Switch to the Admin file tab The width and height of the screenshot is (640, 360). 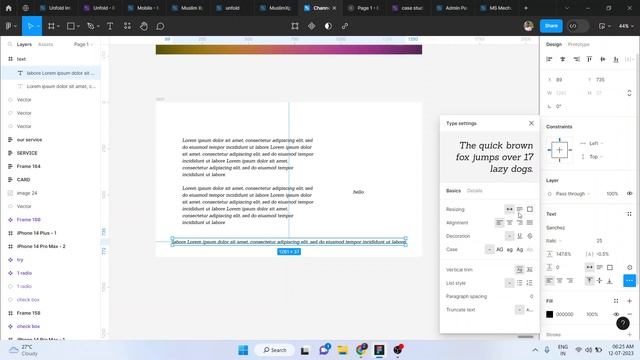[x=452, y=8]
